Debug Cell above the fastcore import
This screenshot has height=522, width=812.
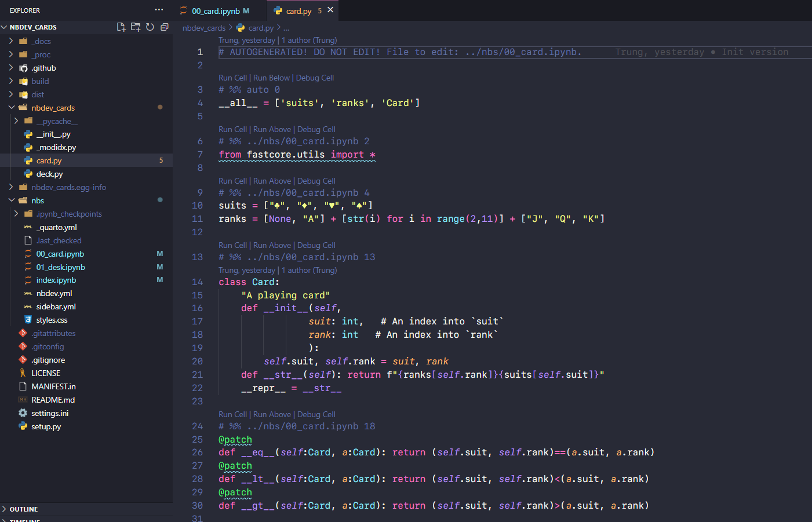point(316,129)
